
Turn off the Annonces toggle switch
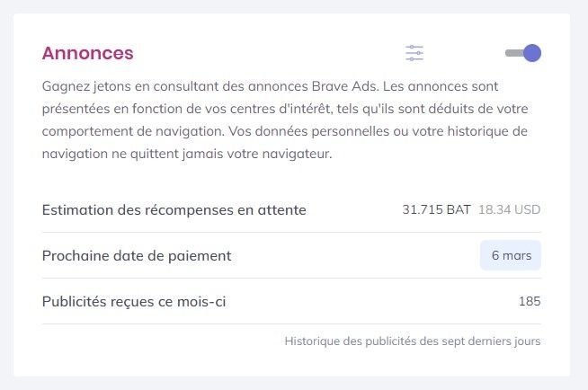tap(523, 53)
